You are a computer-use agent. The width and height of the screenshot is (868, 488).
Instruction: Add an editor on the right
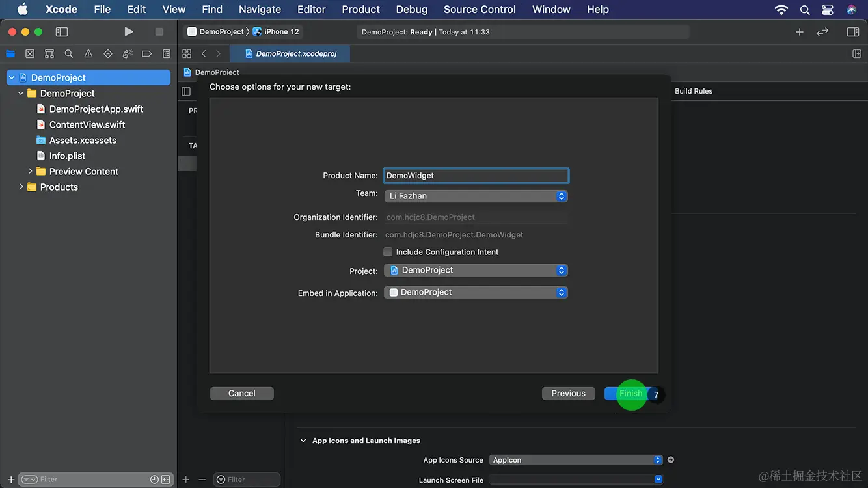(857, 53)
